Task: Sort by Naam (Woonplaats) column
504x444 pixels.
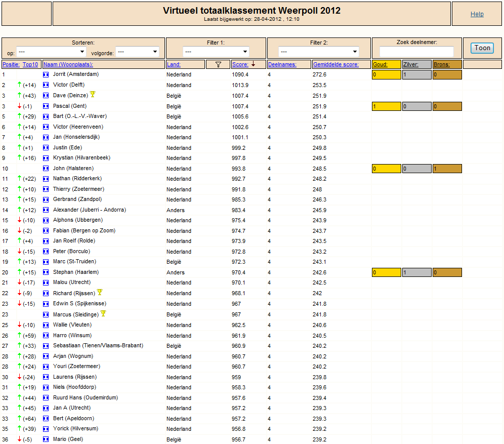Action: 68,65
